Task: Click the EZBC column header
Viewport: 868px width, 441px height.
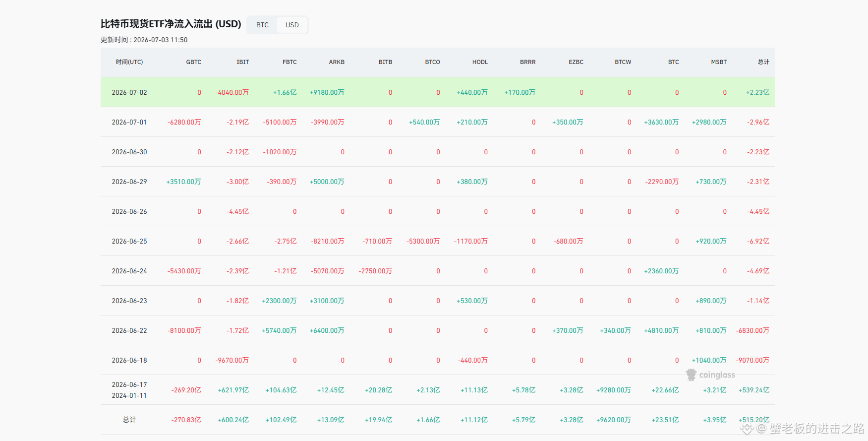Action: coord(576,62)
